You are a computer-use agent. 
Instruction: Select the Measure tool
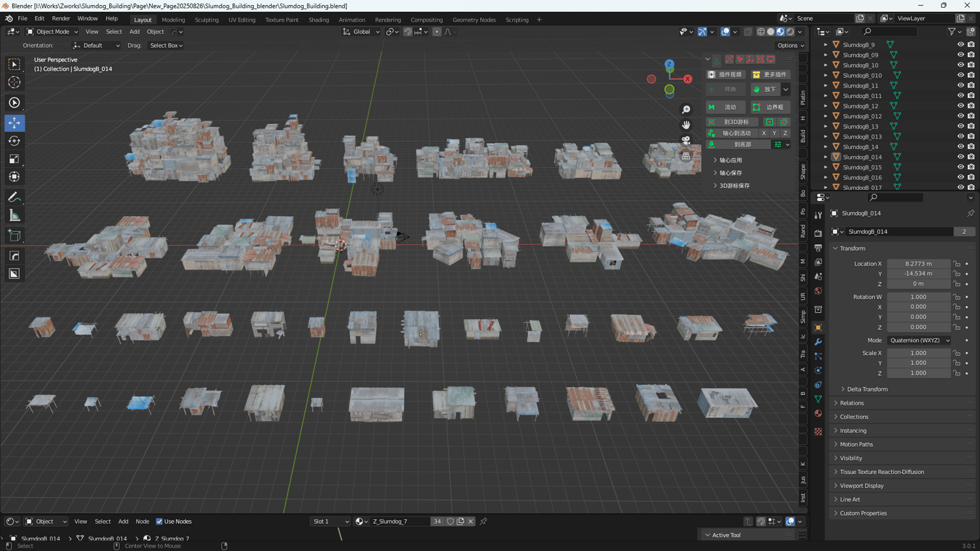coord(14,215)
